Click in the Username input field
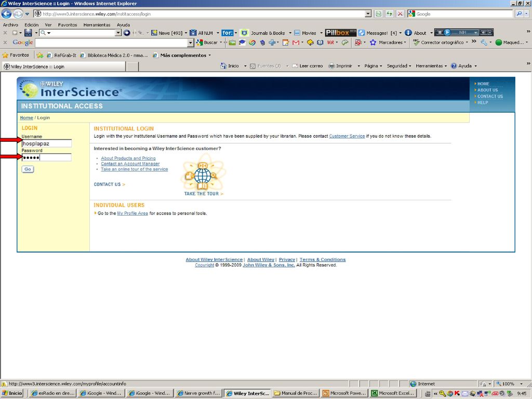This screenshot has height=399, width=532. 46,143
